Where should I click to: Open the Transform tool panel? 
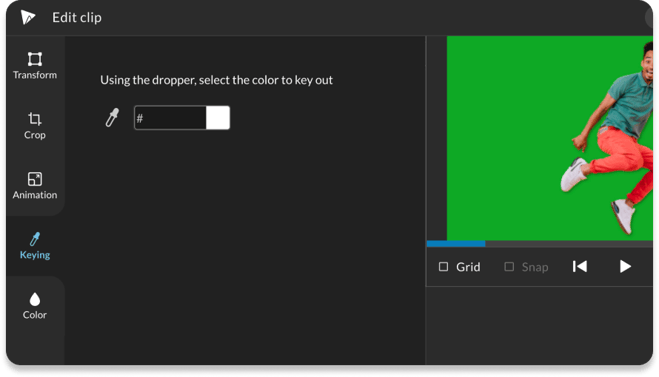pyautogui.click(x=35, y=66)
